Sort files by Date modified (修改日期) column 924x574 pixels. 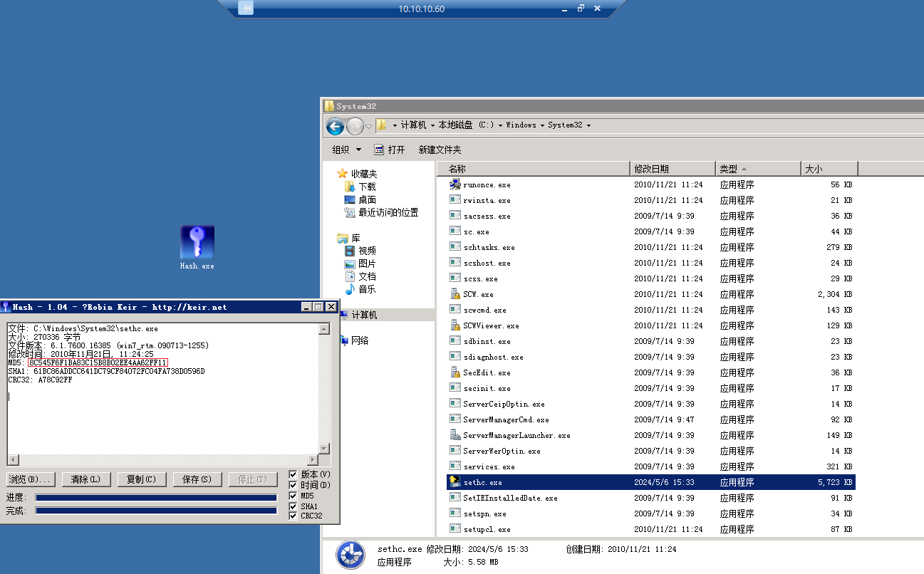tap(673, 169)
